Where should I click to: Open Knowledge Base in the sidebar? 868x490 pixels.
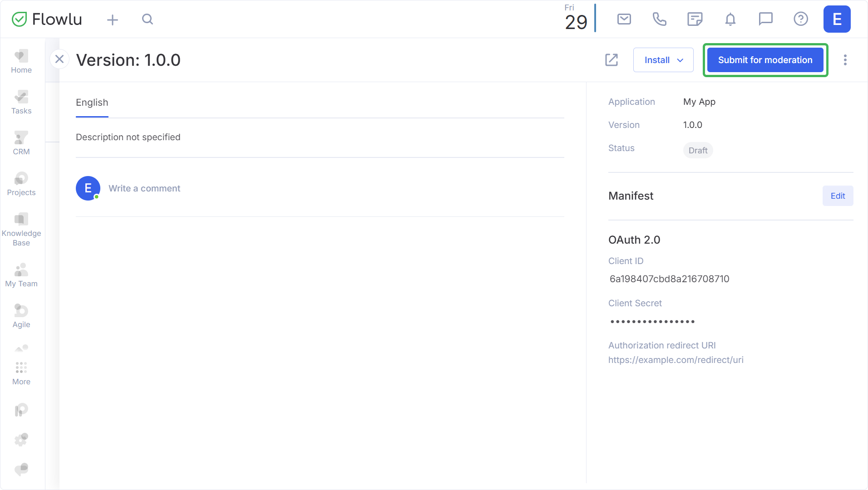tap(21, 230)
